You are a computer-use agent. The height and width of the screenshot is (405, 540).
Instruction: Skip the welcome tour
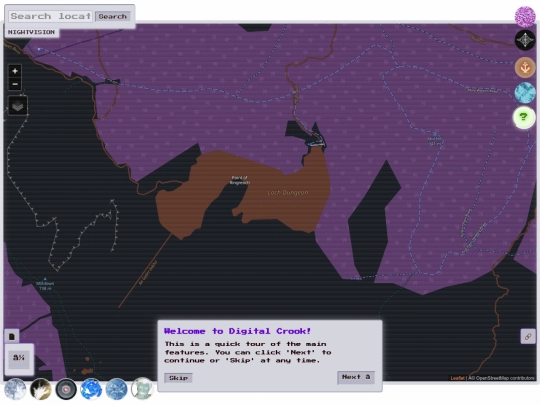178,378
